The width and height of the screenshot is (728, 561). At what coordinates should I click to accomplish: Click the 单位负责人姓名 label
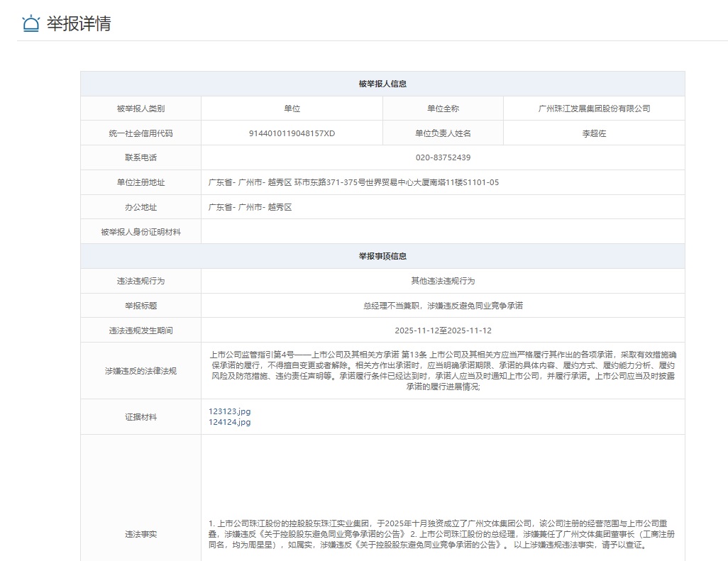(443, 133)
